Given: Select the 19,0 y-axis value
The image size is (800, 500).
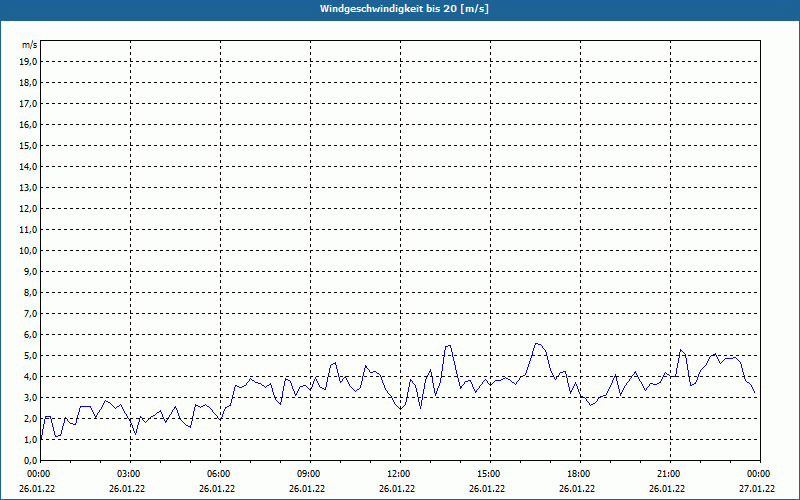Looking at the screenshot, I should 28,62.
